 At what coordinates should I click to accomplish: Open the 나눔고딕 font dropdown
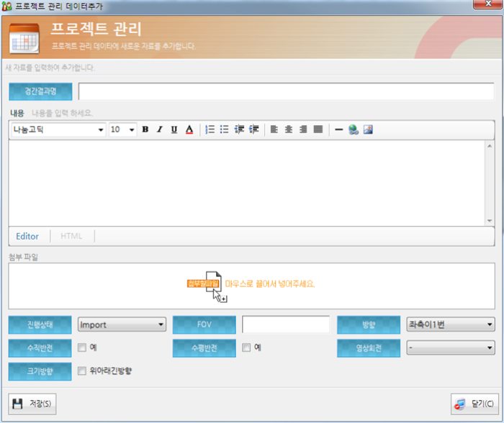click(58, 130)
